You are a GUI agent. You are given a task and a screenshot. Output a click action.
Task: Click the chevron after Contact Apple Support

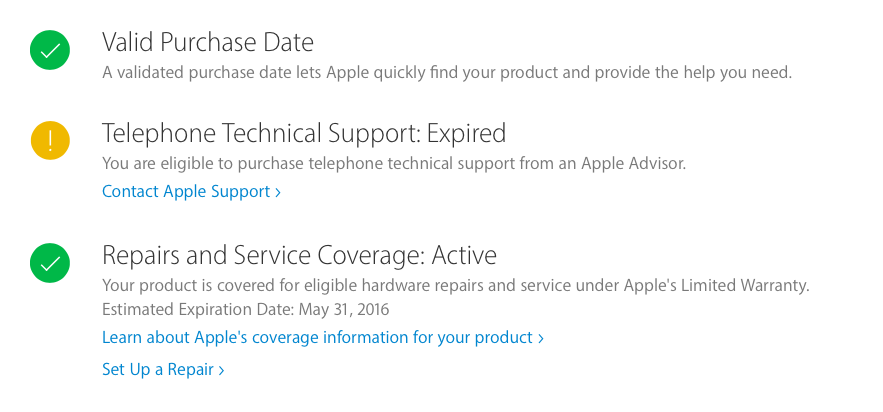pos(278,192)
